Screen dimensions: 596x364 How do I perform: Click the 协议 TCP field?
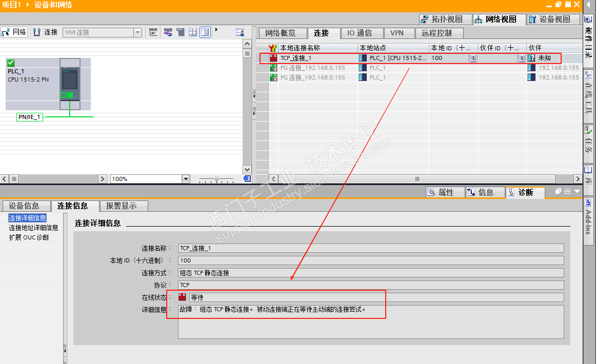pos(371,285)
